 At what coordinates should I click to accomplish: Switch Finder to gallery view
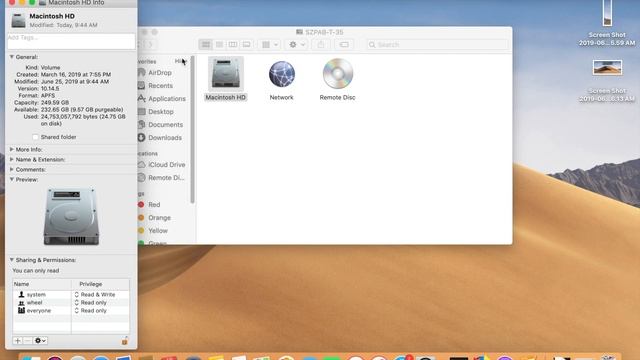246,44
